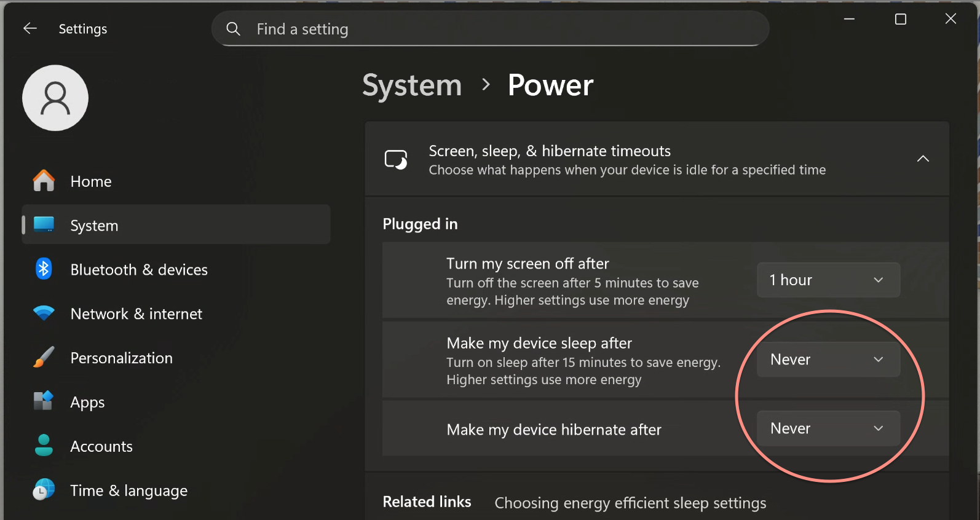Open the 'Make my device sleep after' dropdown
The height and width of the screenshot is (520, 980).
(828, 360)
